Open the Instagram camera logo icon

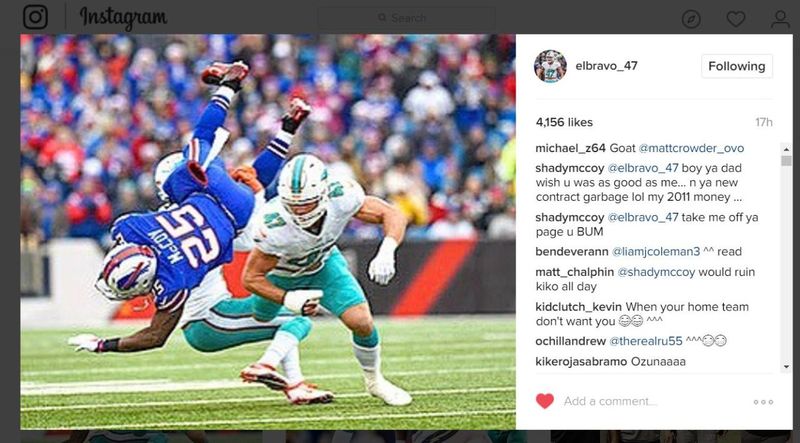[36, 17]
